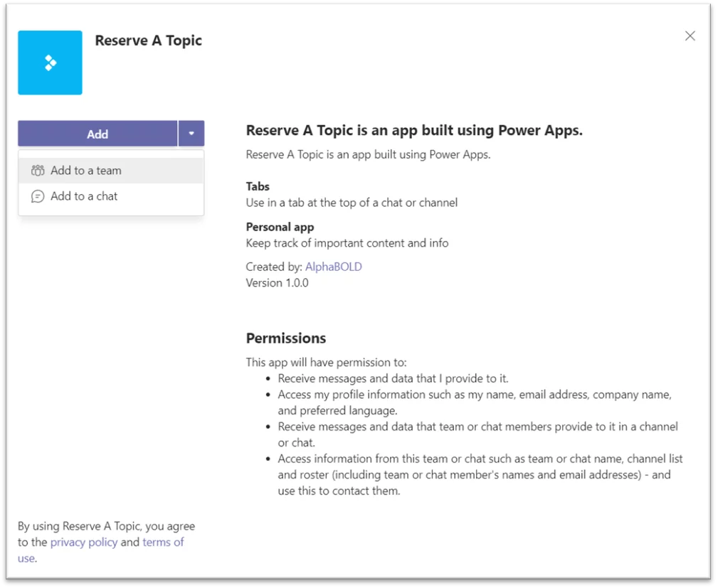Close the app details dialog with the X

pos(690,36)
